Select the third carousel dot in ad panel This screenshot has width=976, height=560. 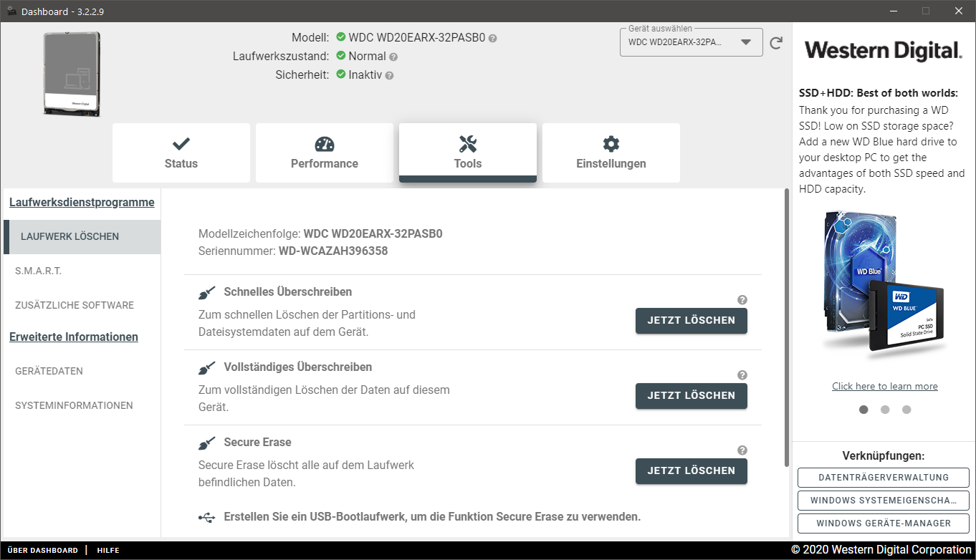point(906,410)
